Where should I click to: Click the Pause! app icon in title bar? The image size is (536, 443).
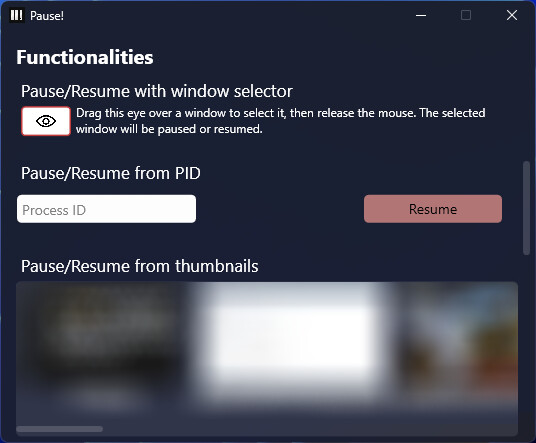[16, 15]
